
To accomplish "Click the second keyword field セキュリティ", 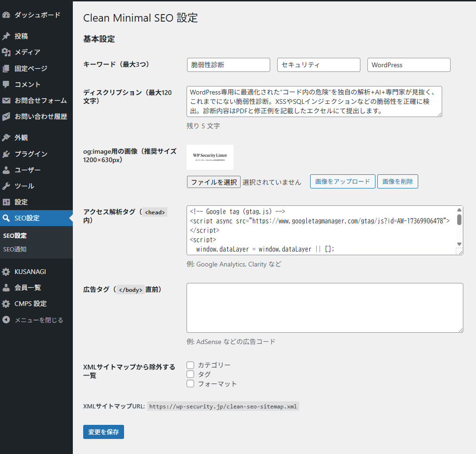I will (319, 65).
